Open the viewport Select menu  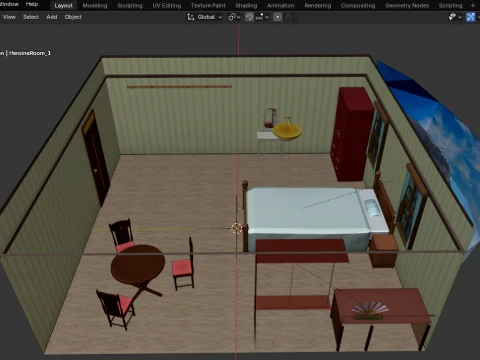point(31,17)
